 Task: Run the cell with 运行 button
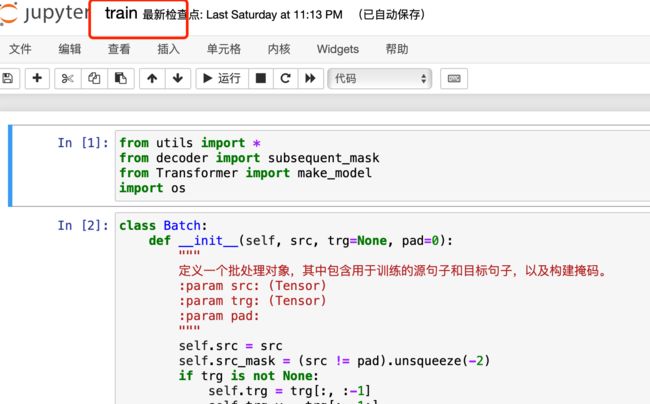[222, 78]
